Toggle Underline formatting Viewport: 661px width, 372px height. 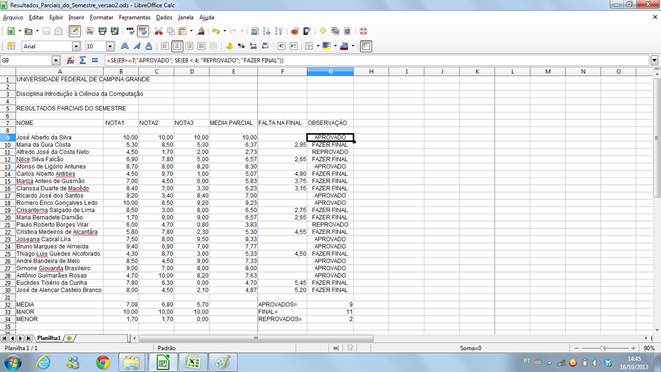coord(149,46)
